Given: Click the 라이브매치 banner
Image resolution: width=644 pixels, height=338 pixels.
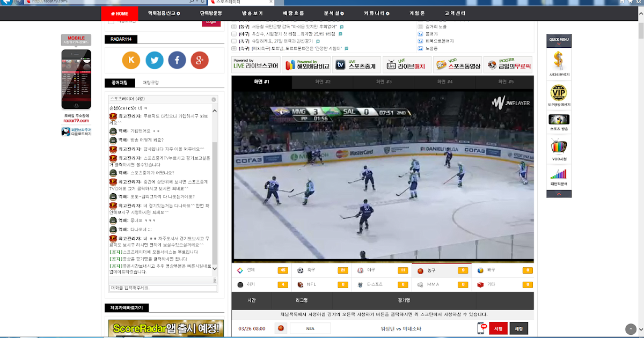Looking at the screenshot, I should click(x=407, y=65).
